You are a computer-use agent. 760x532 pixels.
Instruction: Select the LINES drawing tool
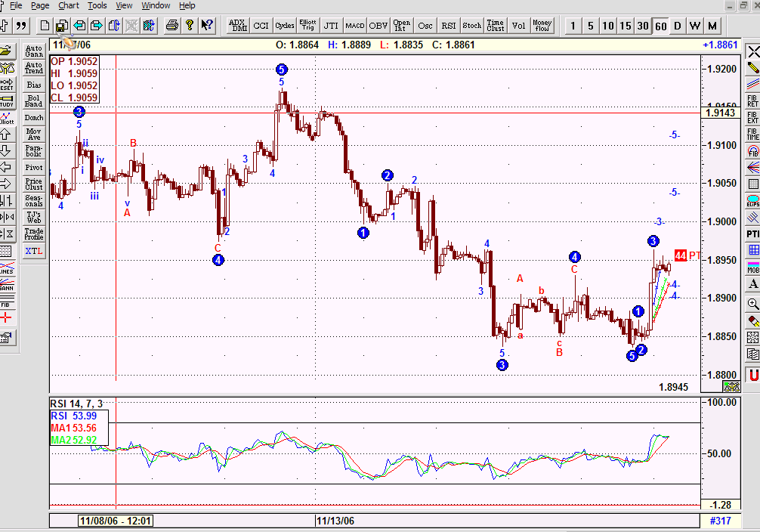click(x=6, y=268)
